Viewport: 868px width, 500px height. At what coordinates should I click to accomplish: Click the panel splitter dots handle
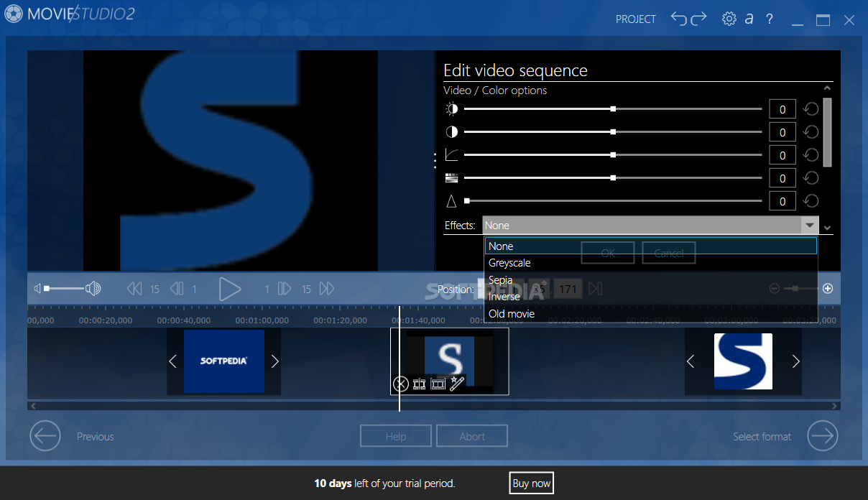(x=435, y=161)
